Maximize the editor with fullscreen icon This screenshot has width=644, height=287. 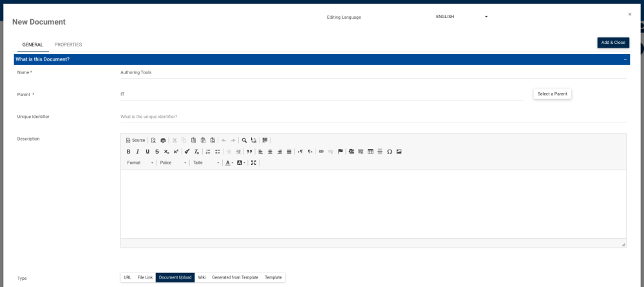coord(253,163)
